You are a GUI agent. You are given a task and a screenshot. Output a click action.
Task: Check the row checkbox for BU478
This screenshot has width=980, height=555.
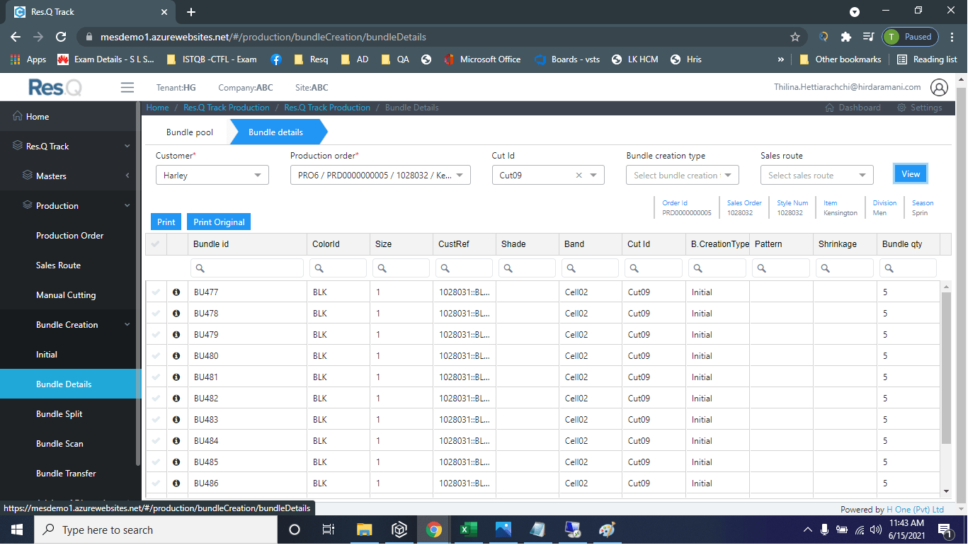coord(156,312)
